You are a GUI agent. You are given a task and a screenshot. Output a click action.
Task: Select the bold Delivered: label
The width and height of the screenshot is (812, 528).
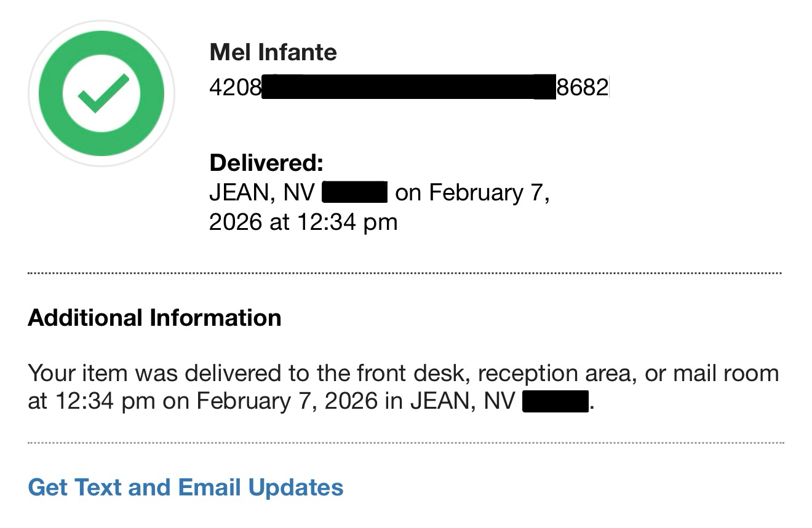266,163
